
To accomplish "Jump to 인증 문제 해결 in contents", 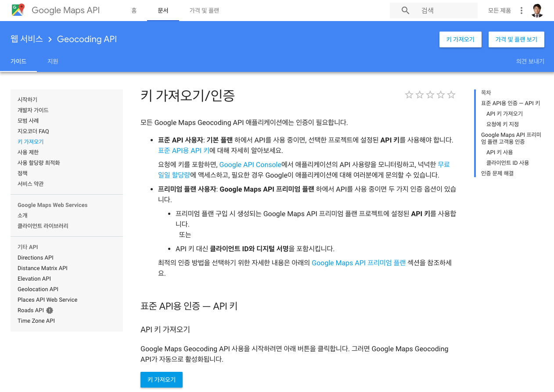I will coord(497,174).
